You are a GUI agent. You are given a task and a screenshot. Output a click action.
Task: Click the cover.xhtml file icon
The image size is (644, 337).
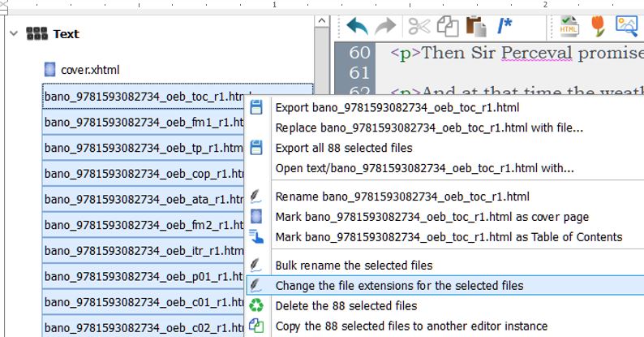click(49, 70)
